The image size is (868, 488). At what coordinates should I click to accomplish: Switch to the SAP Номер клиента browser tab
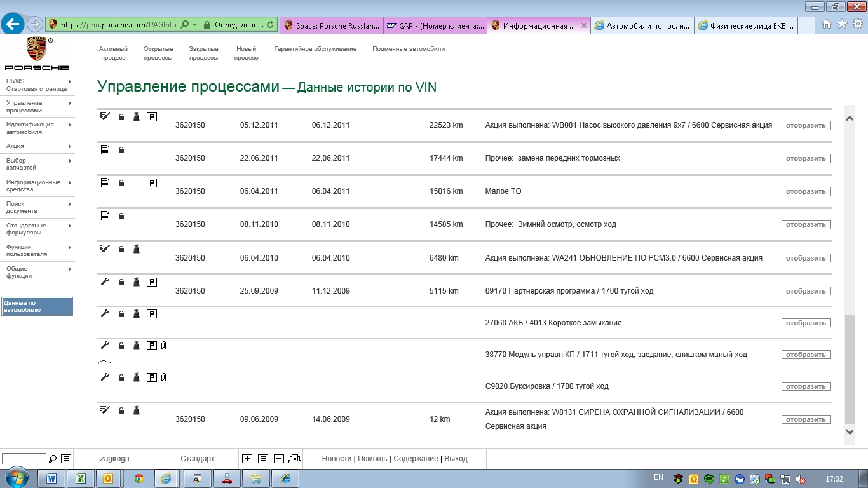[x=435, y=25]
